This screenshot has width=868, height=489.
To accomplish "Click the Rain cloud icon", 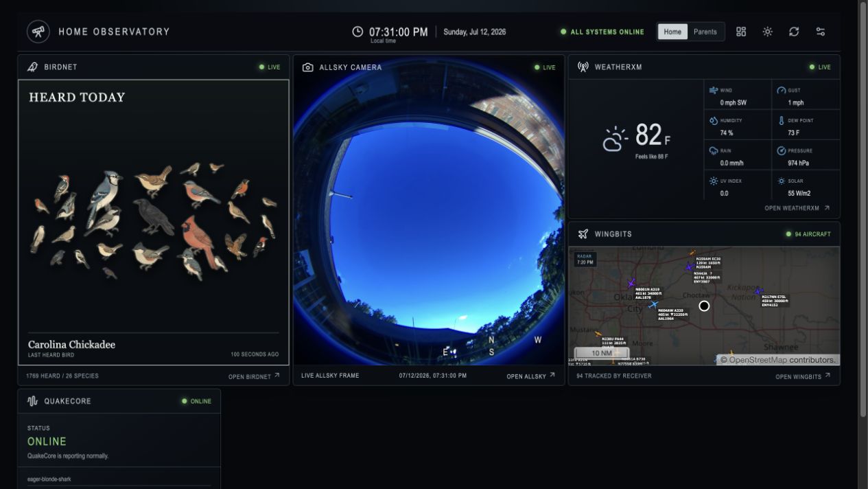I will pos(714,150).
